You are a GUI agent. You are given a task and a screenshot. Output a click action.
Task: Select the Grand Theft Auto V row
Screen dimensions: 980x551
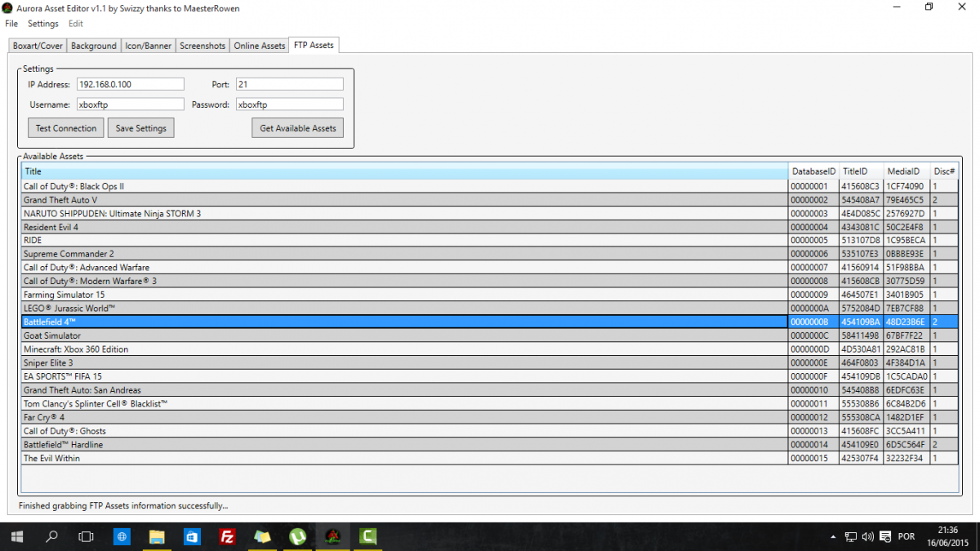[490, 200]
